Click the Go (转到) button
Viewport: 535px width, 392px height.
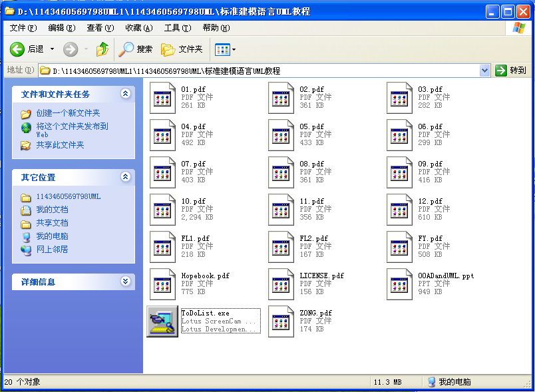coord(511,71)
